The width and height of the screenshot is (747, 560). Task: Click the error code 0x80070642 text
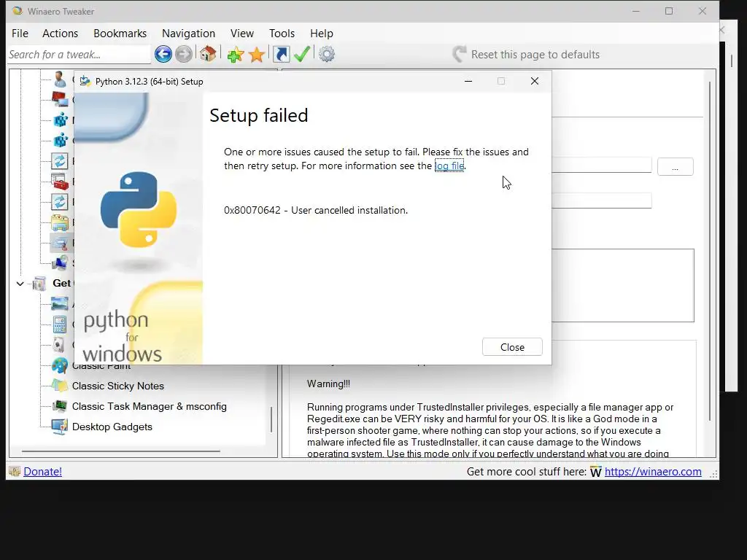252,211
